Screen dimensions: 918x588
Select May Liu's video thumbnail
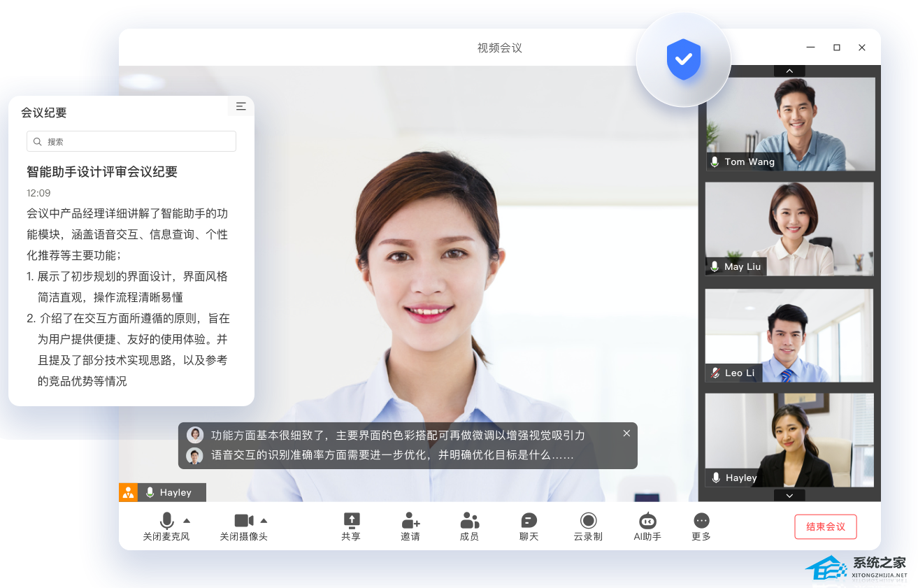pos(790,229)
